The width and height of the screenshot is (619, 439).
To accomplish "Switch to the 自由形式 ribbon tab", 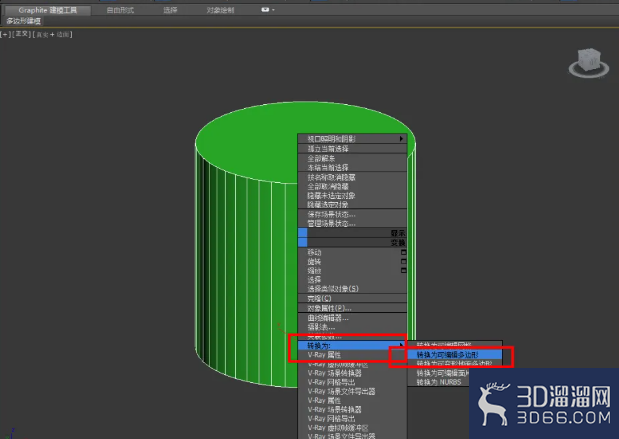I will (120, 10).
